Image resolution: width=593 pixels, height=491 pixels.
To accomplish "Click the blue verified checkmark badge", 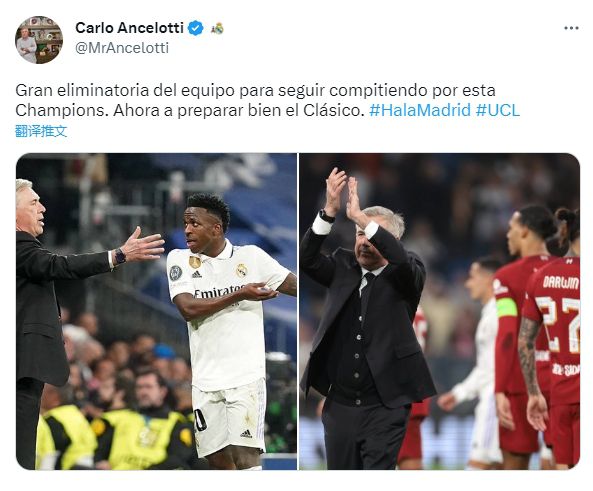I will (196, 28).
